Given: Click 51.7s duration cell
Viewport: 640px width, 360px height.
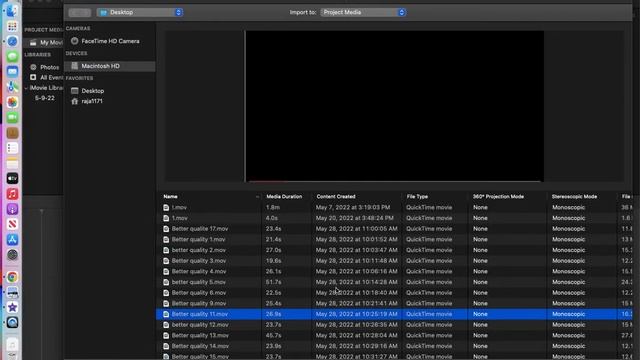Looking at the screenshot, I should coord(274,282).
